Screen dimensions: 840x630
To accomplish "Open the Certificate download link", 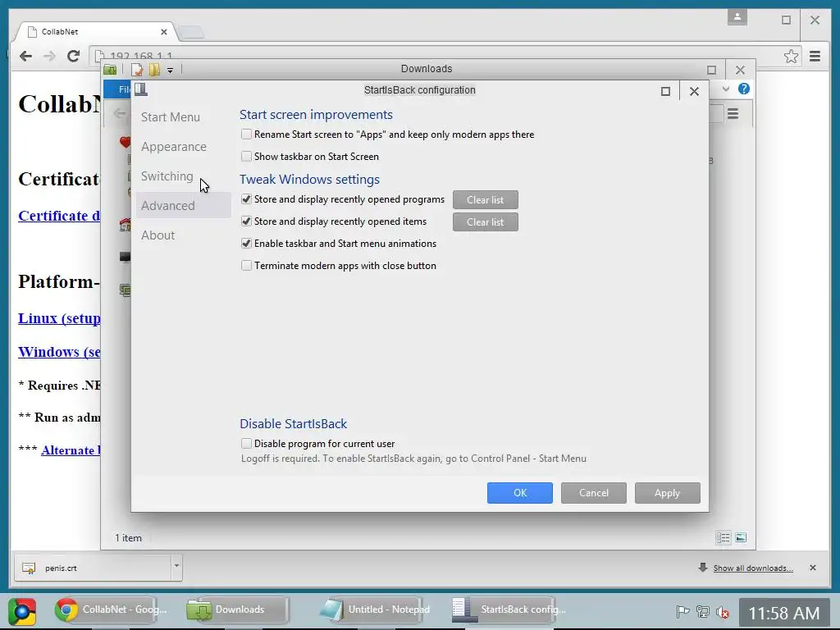I will coord(59,216).
